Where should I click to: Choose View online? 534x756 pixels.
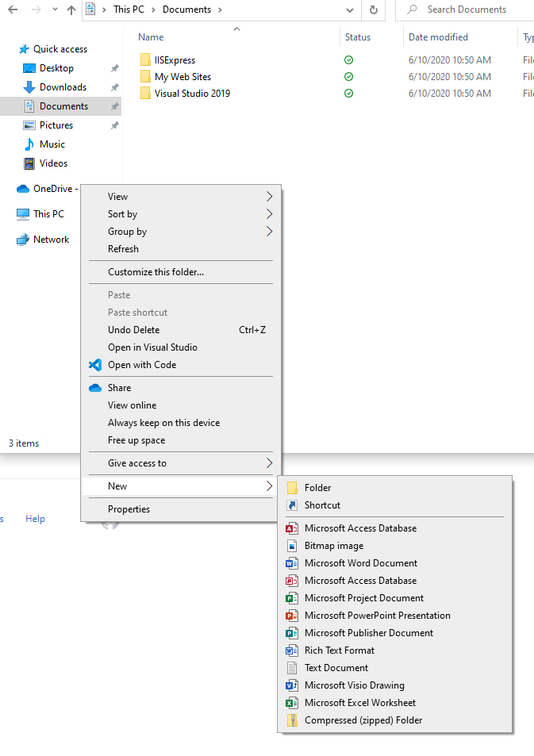click(x=181, y=405)
